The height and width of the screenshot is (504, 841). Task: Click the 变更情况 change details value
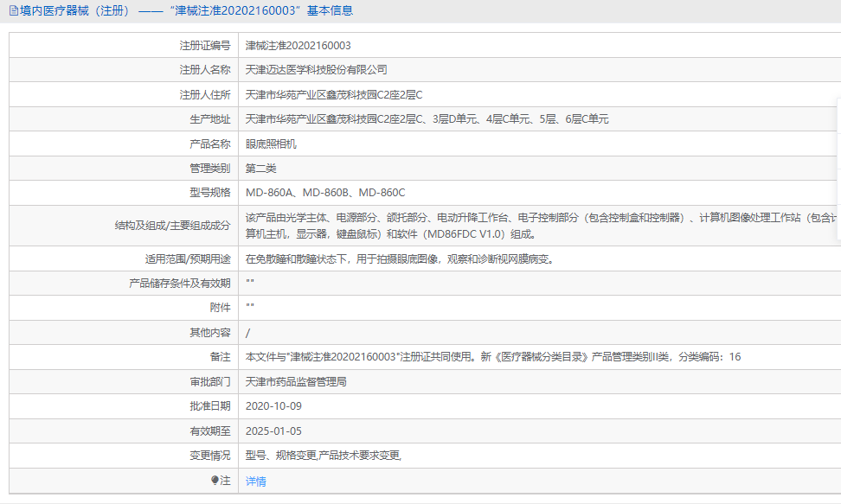[x=324, y=456]
